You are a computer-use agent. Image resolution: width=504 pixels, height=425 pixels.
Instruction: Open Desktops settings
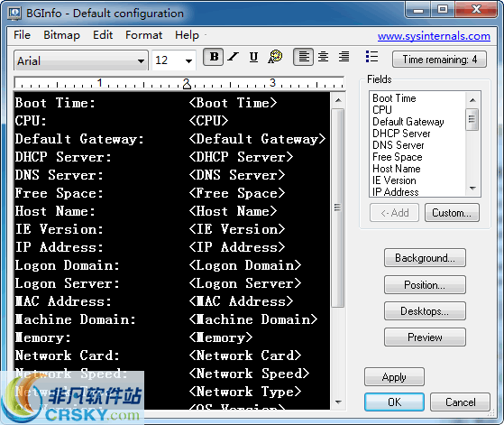pyautogui.click(x=425, y=311)
